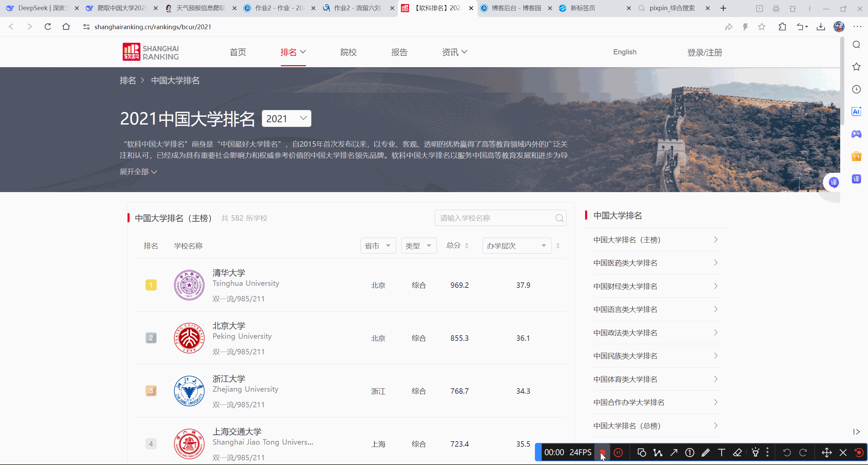868x465 pixels.
Task: Select the text annotation tool
Action: [721, 452]
